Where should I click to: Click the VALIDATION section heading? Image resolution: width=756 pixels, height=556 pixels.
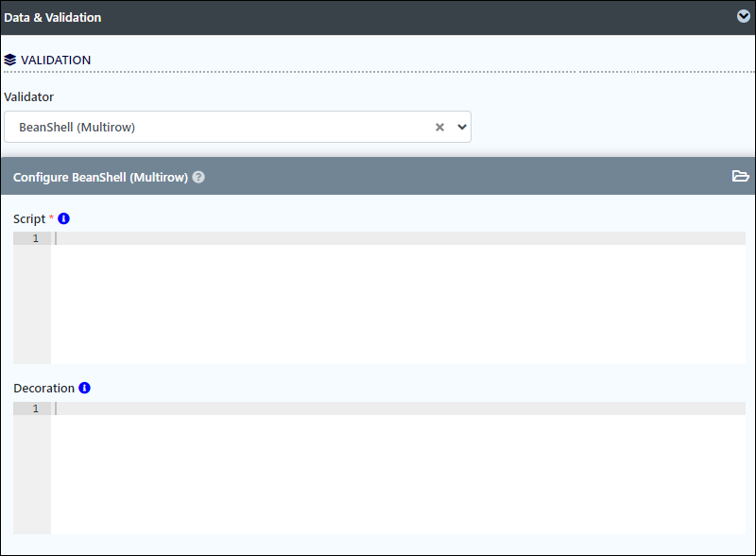56,60
